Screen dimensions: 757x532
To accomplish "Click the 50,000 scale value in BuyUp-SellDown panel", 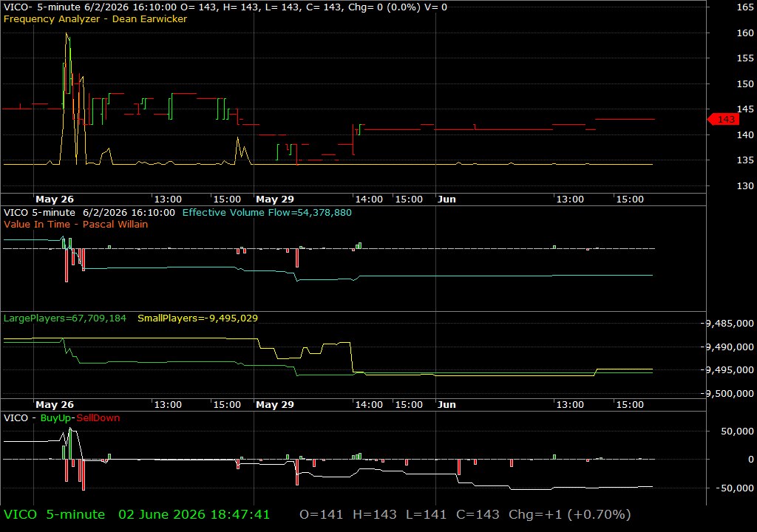I will [737, 431].
